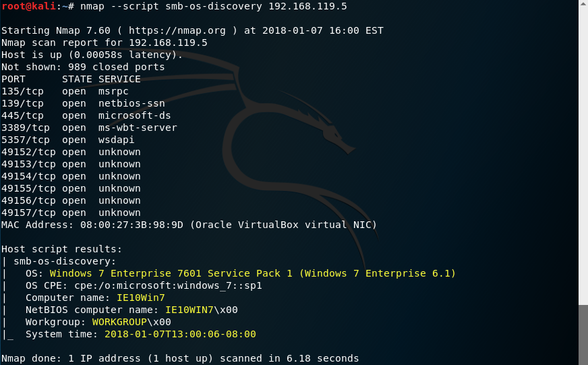Click the OS CPE cpe:/o:microsoft:windows_7::sp1 value

168,285
